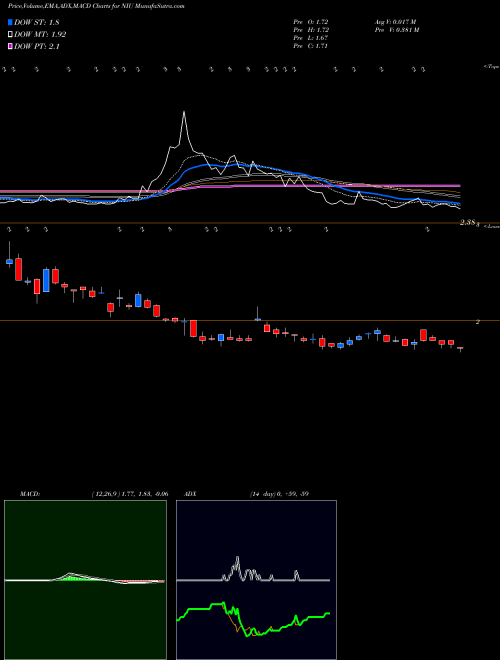Click the 'Pre V: 0.381 M' volume text
500x660 pixels.
click(x=396, y=30)
